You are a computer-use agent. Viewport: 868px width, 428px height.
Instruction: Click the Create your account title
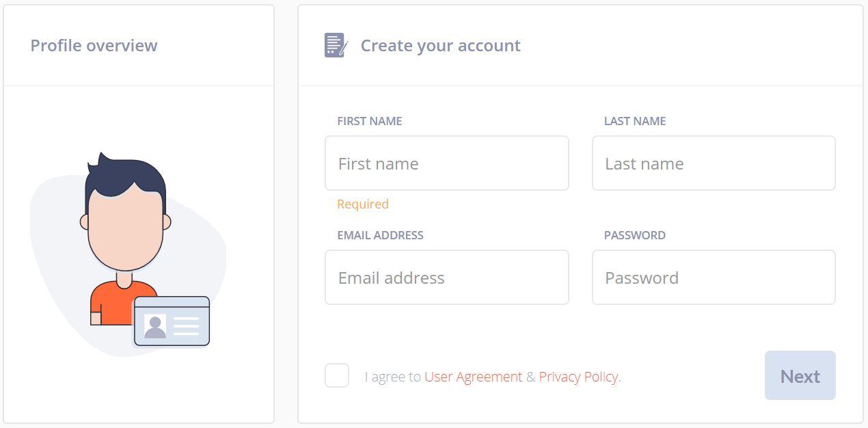[x=440, y=46]
